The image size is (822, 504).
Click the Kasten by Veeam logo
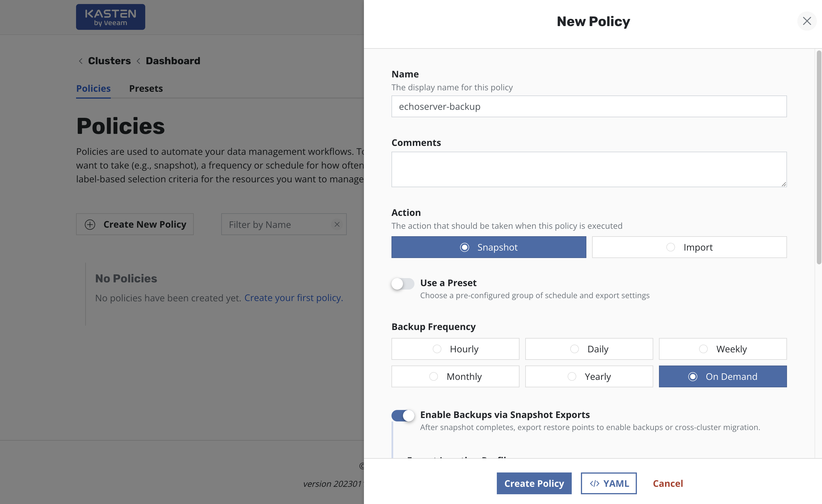pyautogui.click(x=110, y=17)
